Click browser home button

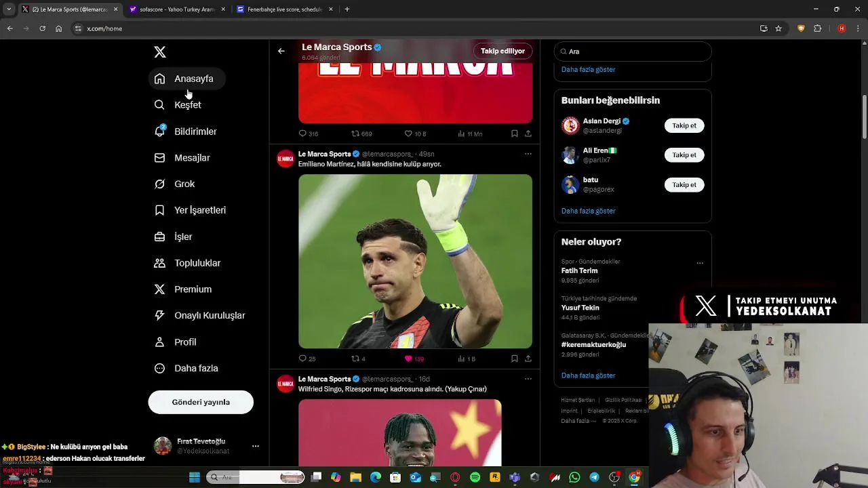click(59, 28)
